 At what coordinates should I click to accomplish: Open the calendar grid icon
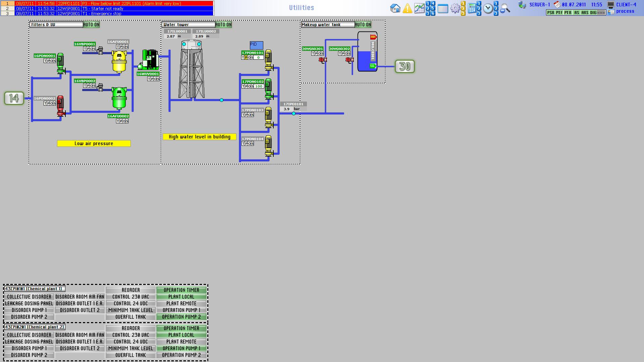443,9
